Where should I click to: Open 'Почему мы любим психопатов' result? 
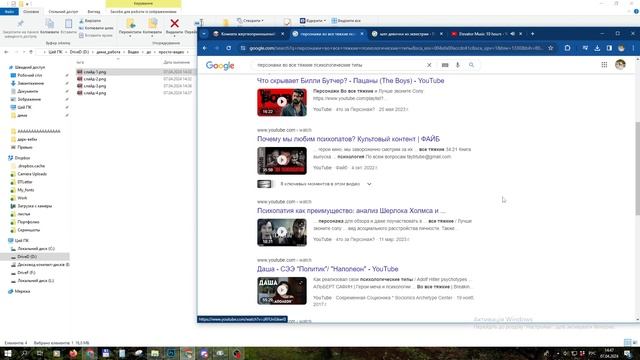pyautogui.click(x=349, y=139)
